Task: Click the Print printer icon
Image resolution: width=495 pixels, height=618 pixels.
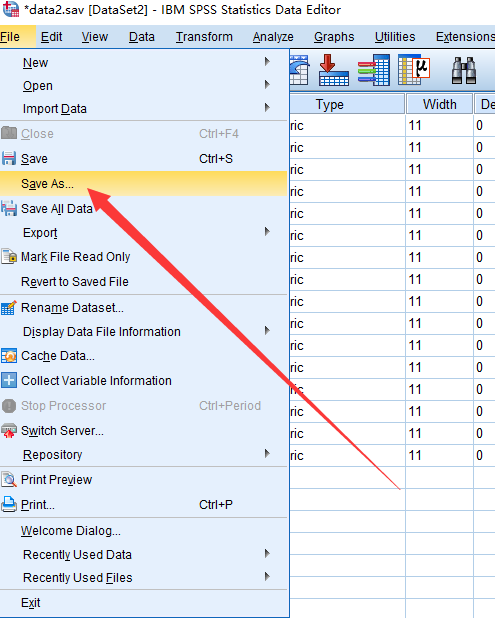Action: (9, 504)
